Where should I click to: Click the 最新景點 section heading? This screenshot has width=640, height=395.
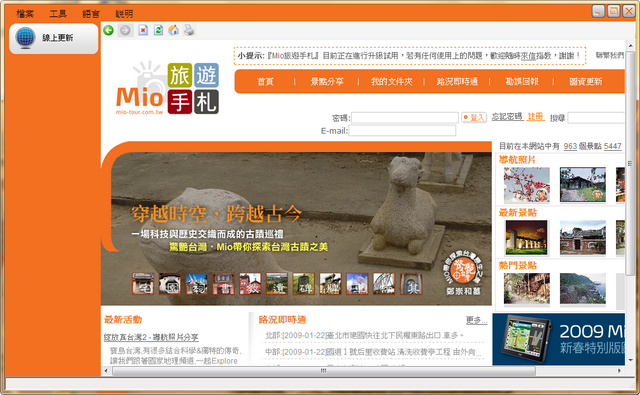coord(518,213)
